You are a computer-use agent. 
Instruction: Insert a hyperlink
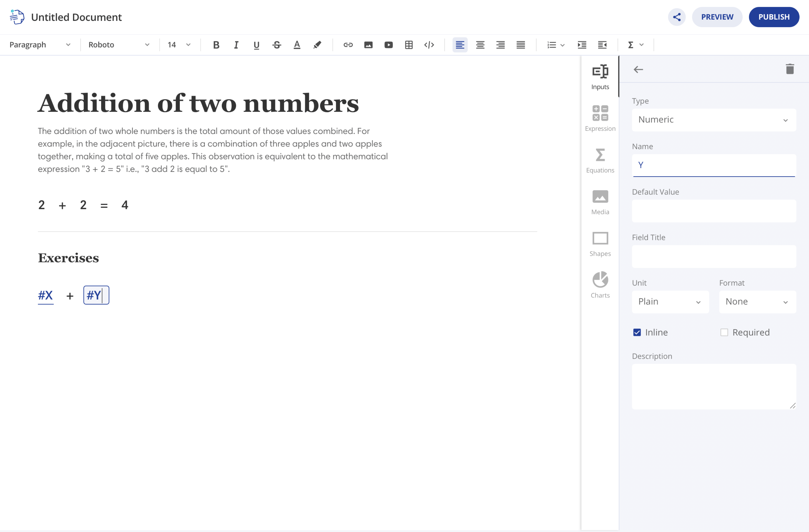pyautogui.click(x=348, y=45)
